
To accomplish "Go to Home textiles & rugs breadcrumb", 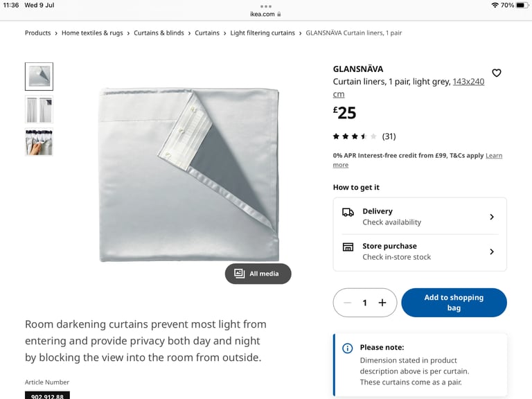I will click(92, 33).
